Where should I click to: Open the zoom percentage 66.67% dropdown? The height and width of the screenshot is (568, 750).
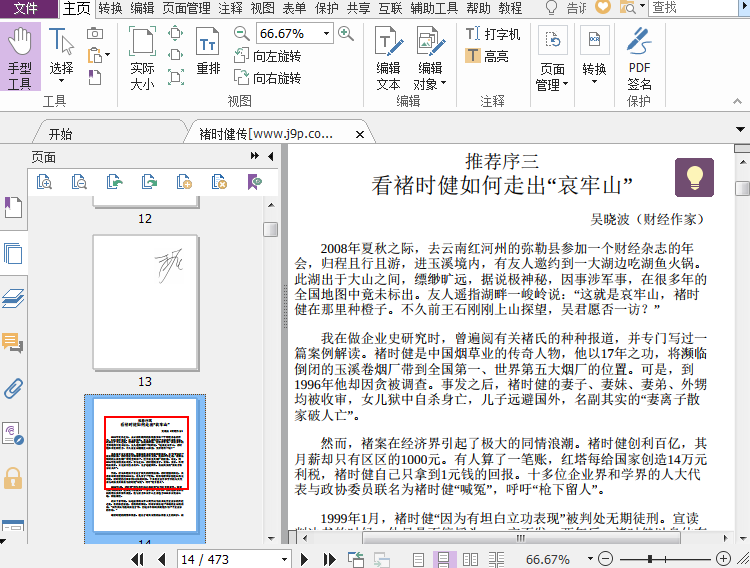tap(326, 33)
